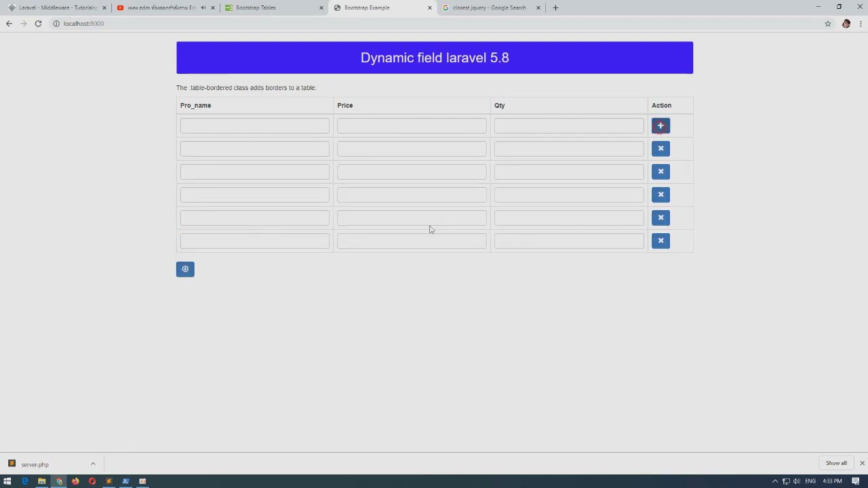Focus the first row Price input
868x488 pixels.
(412, 125)
